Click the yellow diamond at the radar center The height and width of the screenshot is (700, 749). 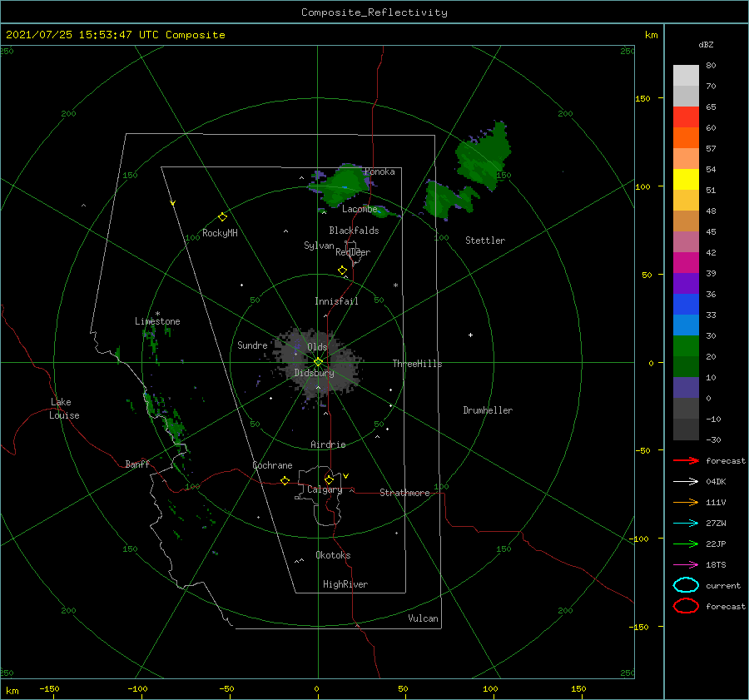pyautogui.click(x=318, y=362)
